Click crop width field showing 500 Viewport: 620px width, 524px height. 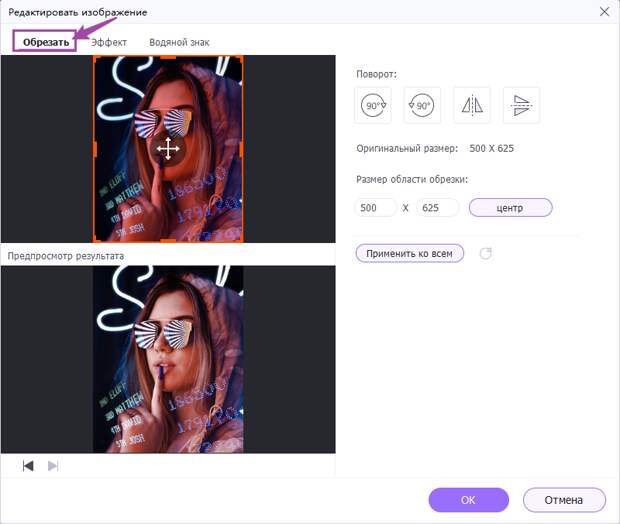point(376,208)
